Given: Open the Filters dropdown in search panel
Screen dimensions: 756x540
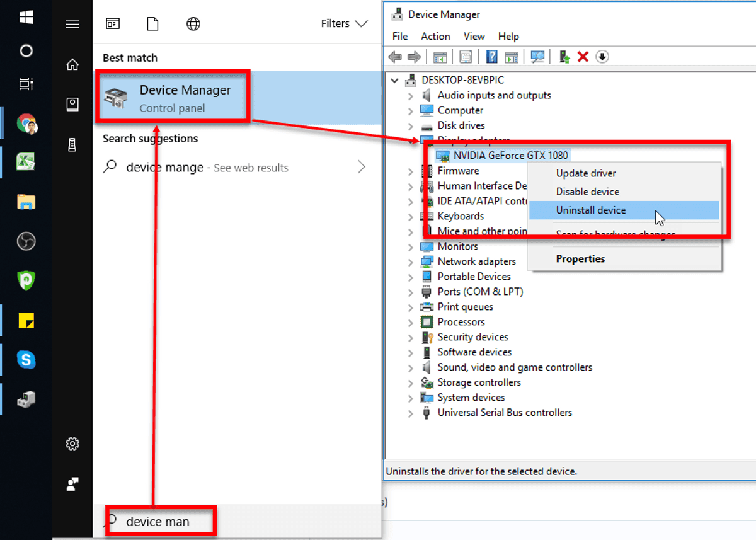Looking at the screenshot, I should pyautogui.click(x=344, y=24).
